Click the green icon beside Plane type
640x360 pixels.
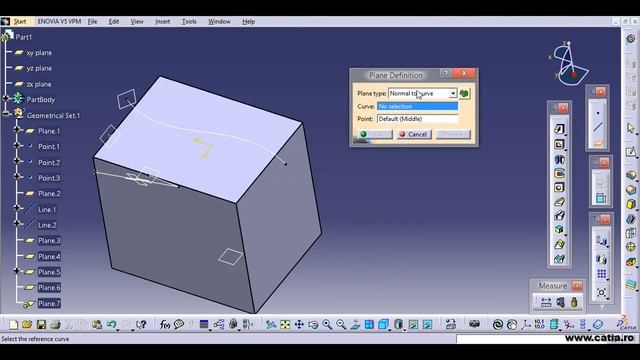coord(464,93)
